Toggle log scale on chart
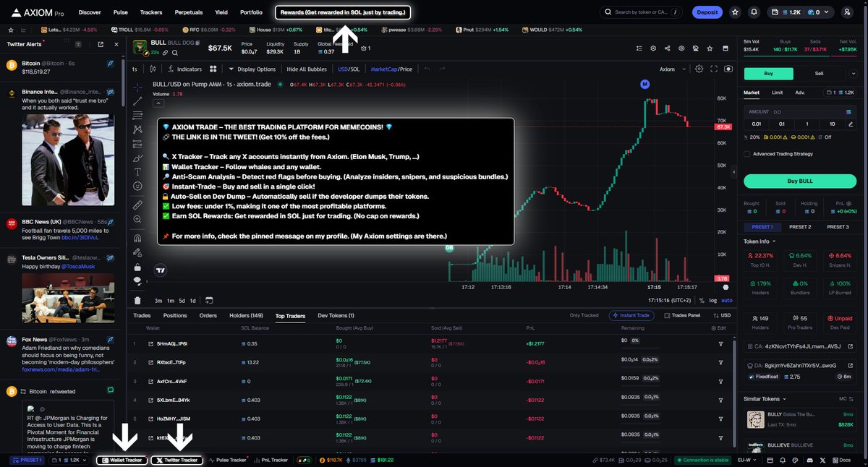Image resolution: width=868 pixels, height=467 pixels. (713, 300)
